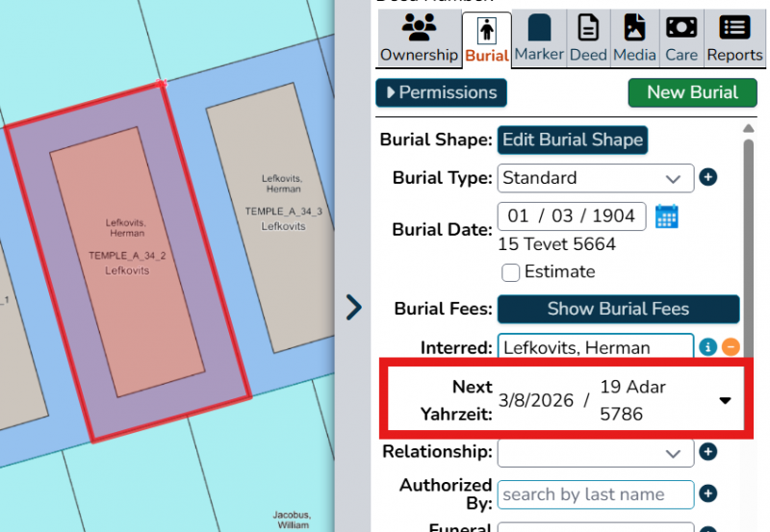
Task: Switch to the Media tab
Action: click(x=634, y=38)
